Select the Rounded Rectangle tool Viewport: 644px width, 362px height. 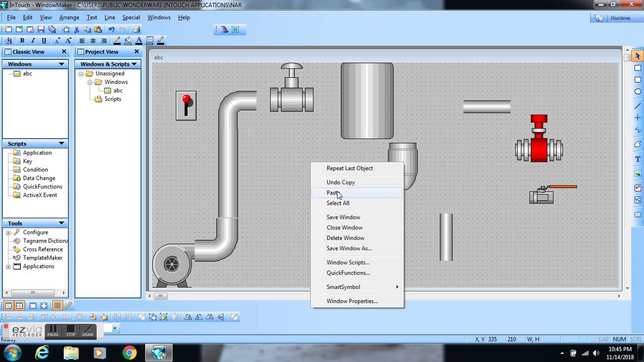click(637, 80)
